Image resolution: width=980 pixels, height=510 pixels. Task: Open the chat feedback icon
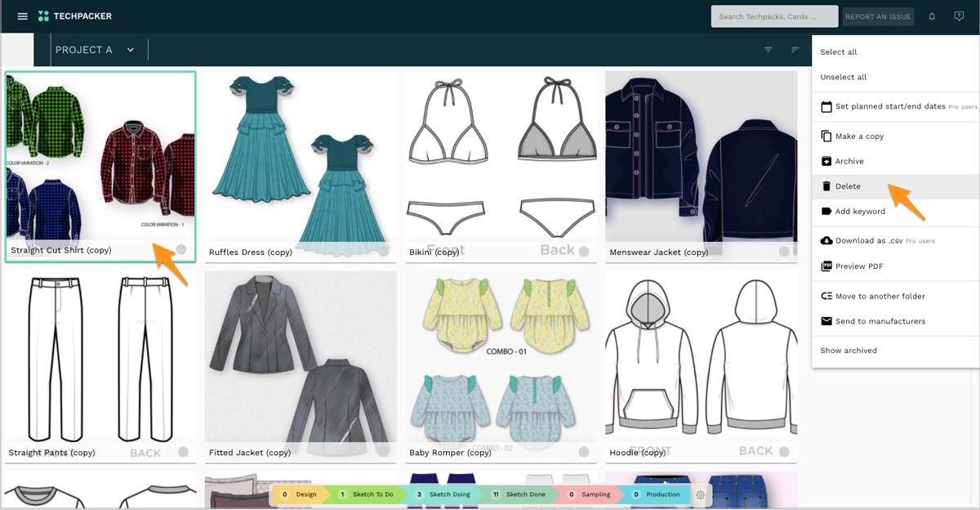click(x=959, y=16)
